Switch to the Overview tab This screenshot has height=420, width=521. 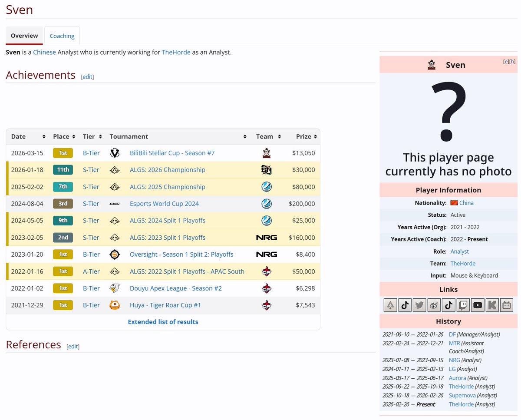click(24, 36)
